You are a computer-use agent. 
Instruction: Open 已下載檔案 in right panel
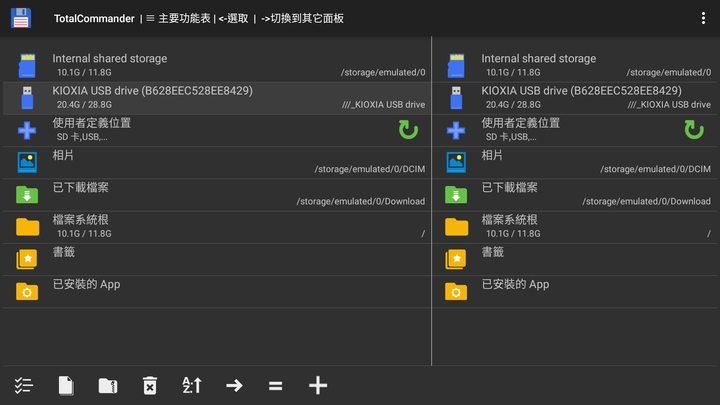tap(574, 195)
